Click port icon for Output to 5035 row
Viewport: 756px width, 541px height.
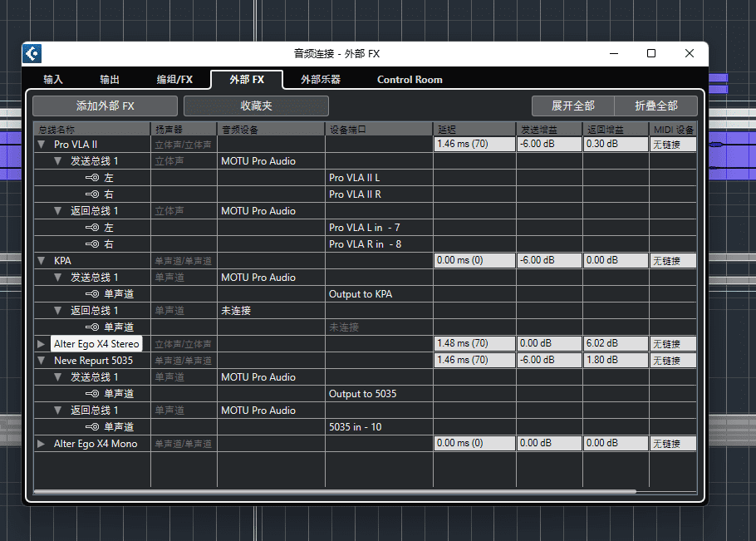click(x=92, y=394)
